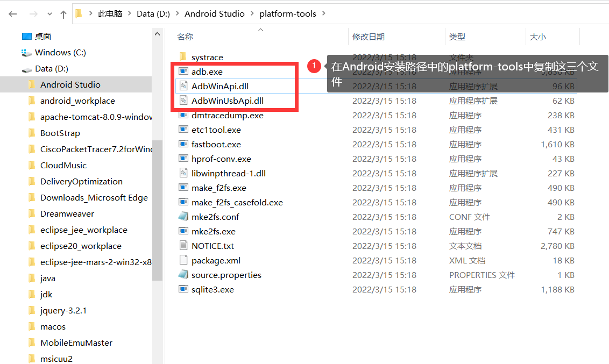Select the file name NOTICE.txt
The height and width of the screenshot is (364, 609).
[213, 246]
